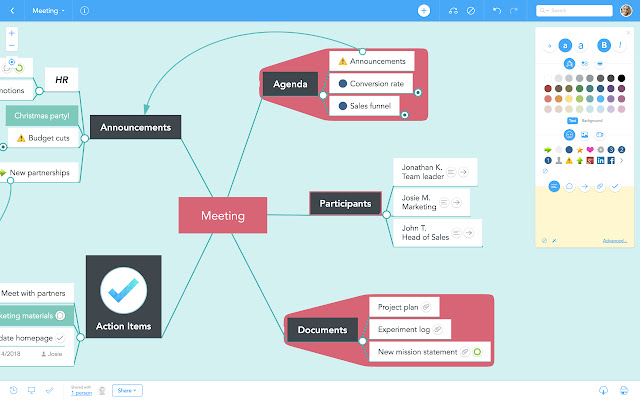Open the image tab in sidebar
640x400 pixels.
(584, 135)
